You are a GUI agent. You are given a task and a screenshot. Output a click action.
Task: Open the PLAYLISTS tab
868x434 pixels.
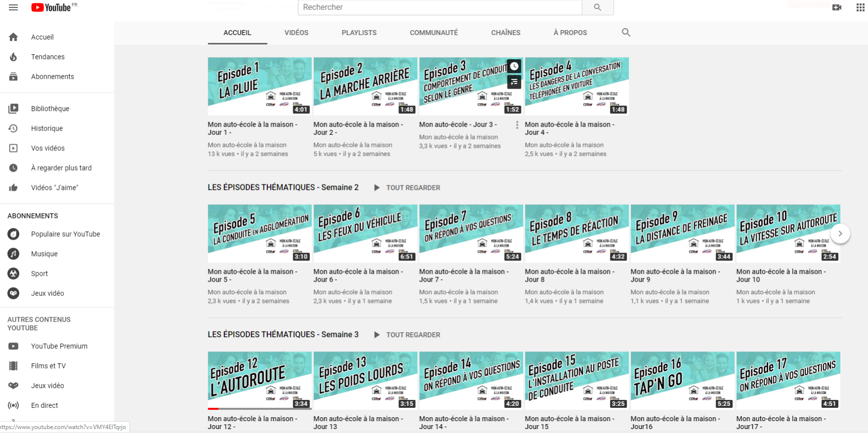(x=359, y=33)
